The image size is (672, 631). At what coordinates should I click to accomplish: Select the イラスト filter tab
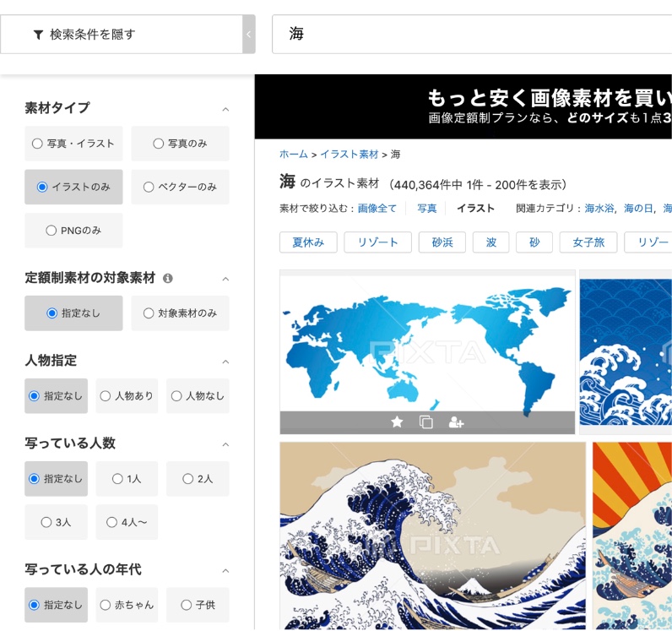475,209
